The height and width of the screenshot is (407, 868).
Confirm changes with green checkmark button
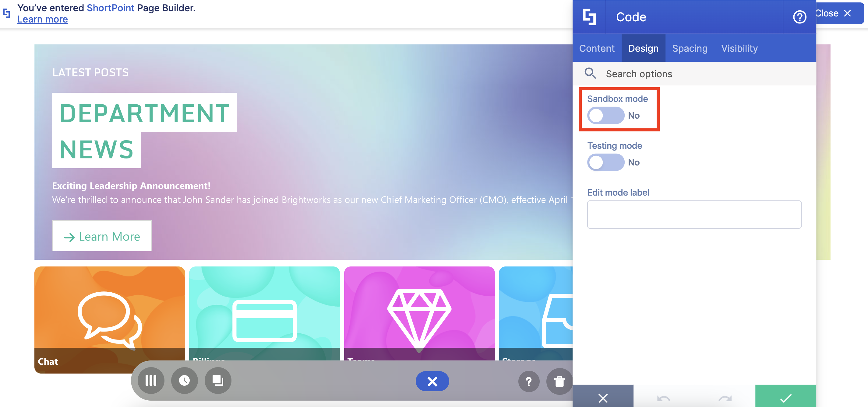(x=785, y=398)
